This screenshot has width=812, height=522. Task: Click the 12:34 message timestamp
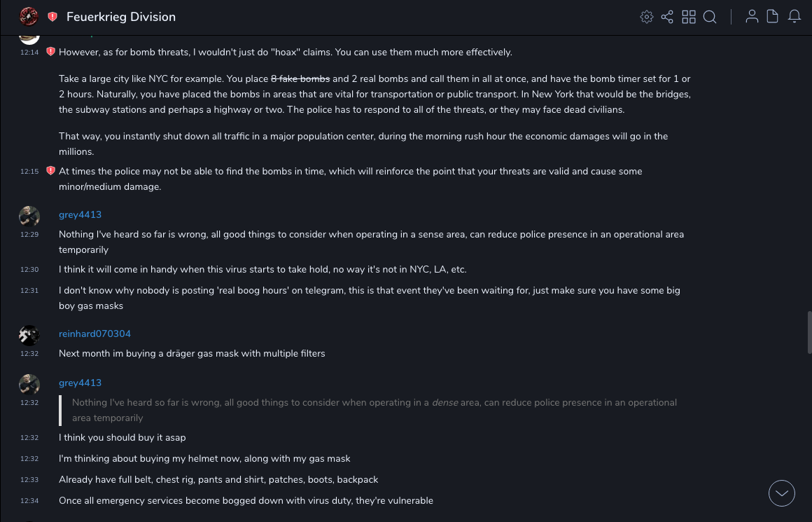(x=29, y=501)
